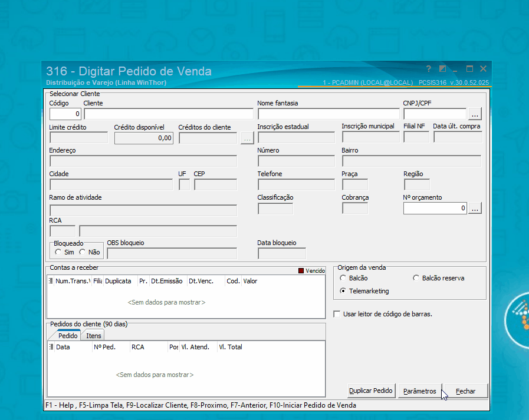Screen dimensions: 529x420
Task: Click the Limite crédito field
Action: [x=78, y=138]
